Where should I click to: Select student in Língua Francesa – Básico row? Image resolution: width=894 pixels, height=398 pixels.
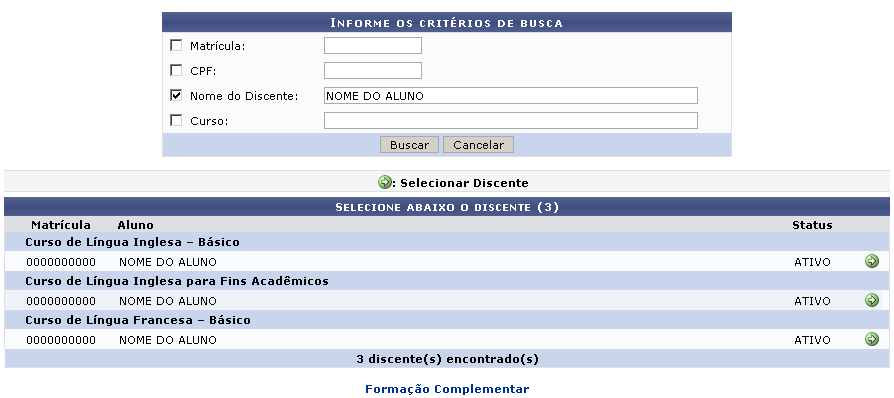[871, 339]
